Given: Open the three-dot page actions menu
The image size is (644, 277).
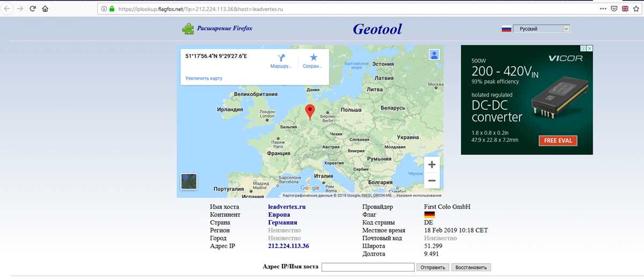Looking at the screenshot, I should pyautogui.click(x=602, y=9).
